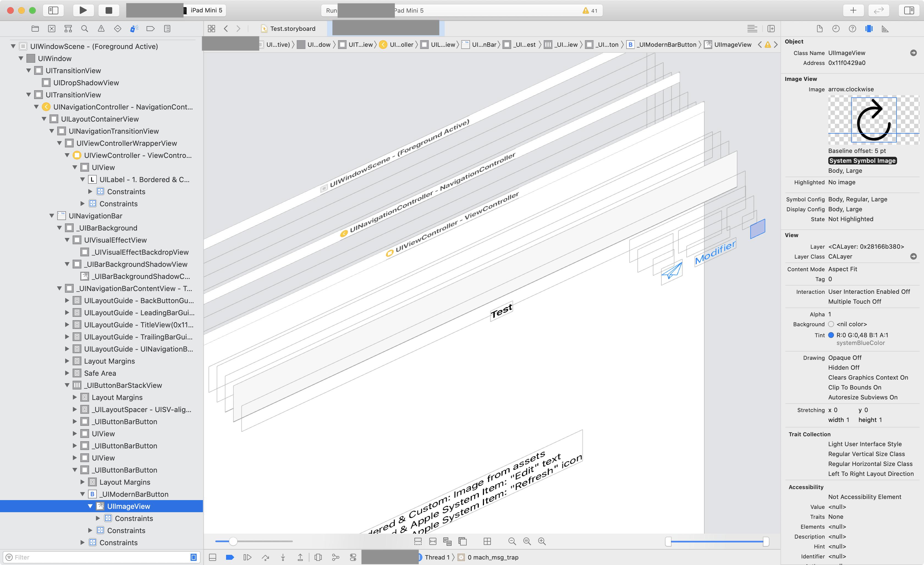This screenshot has height=565, width=924.
Task: Open the Quick Help inspector
Action: (853, 29)
